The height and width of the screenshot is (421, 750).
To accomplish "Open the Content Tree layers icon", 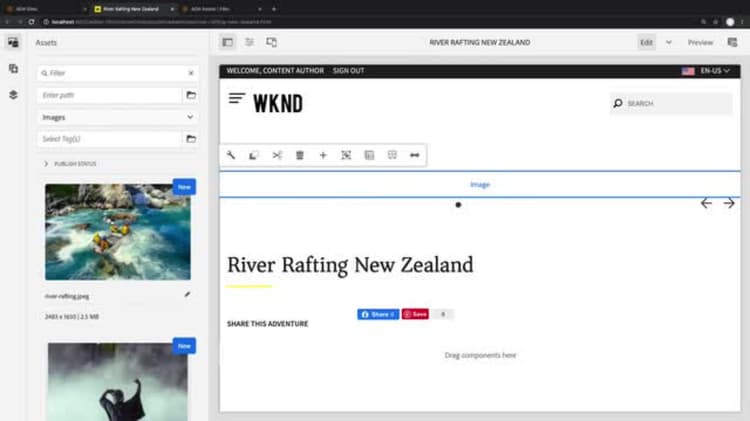I will pos(13,95).
